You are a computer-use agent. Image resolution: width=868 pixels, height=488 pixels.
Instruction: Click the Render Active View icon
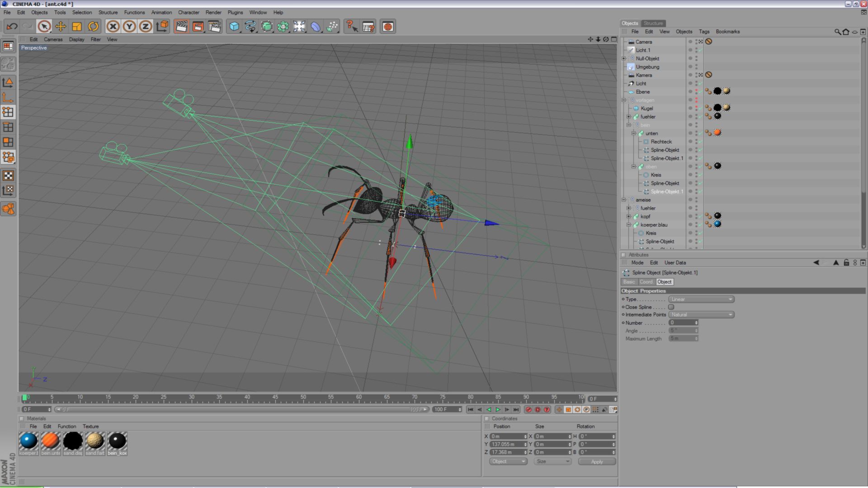181,27
